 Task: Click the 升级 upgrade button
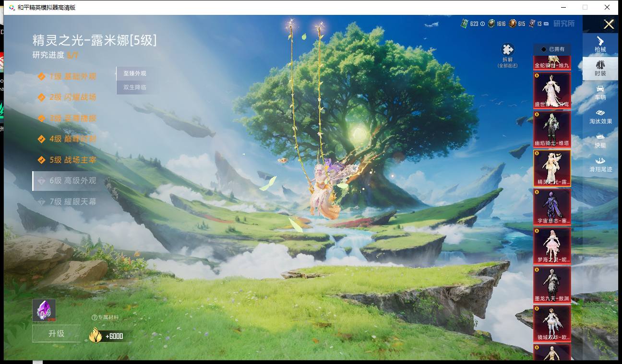pyautogui.click(x=56, y=333)
